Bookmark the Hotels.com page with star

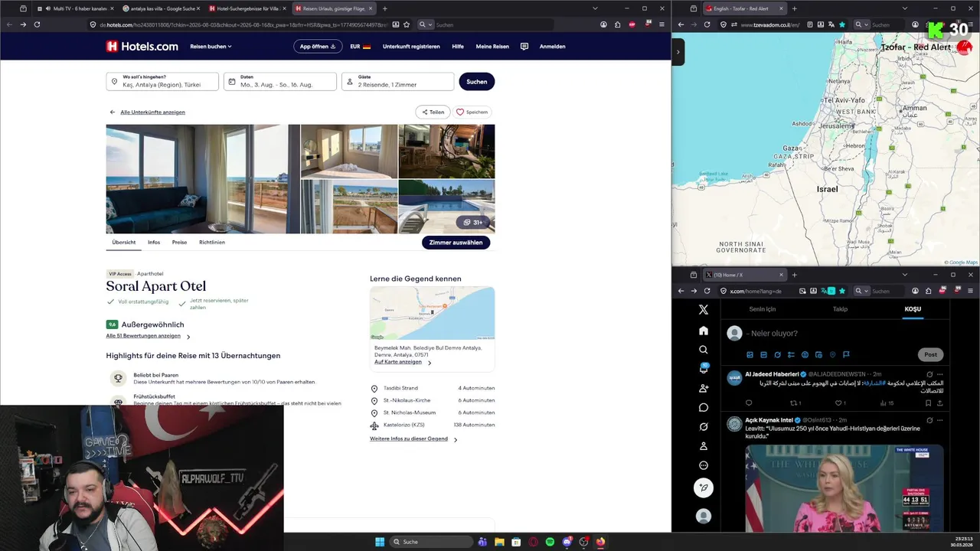407,24
